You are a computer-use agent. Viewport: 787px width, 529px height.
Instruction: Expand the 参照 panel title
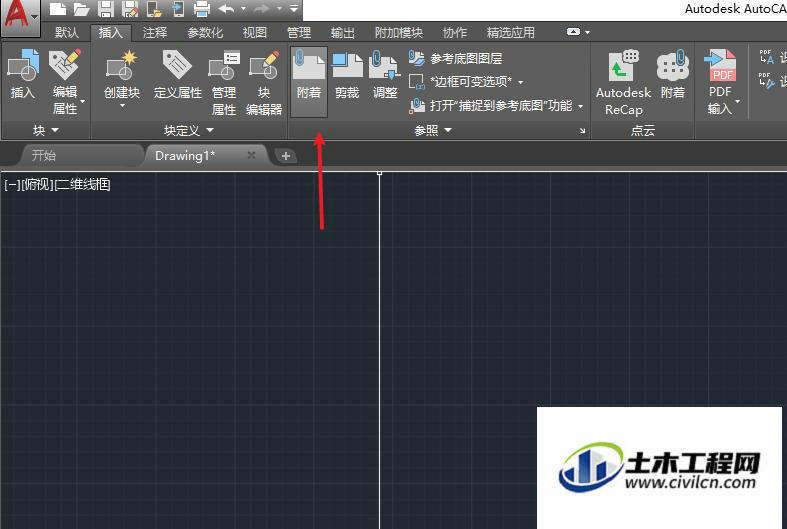[433, 130]
